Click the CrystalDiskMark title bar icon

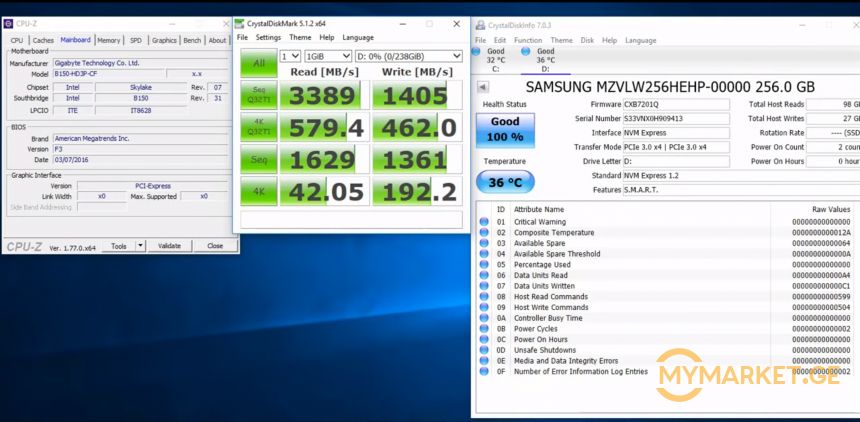point(239,24)
